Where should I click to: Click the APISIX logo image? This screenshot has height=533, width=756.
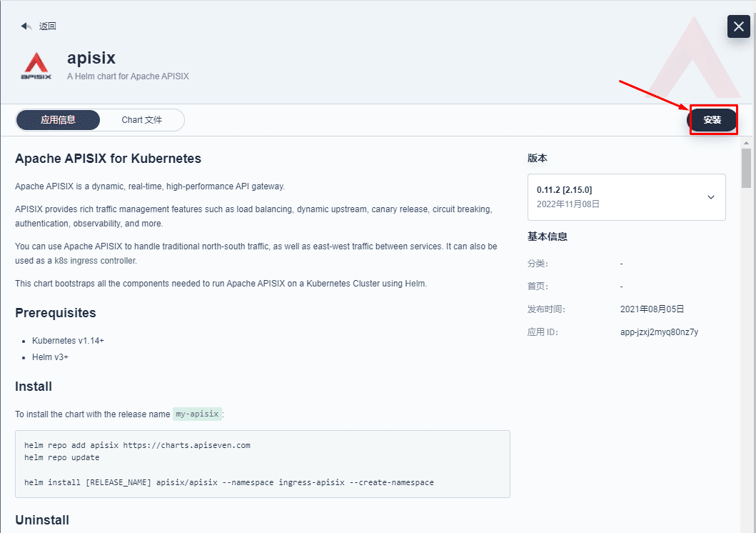[36, 66]
